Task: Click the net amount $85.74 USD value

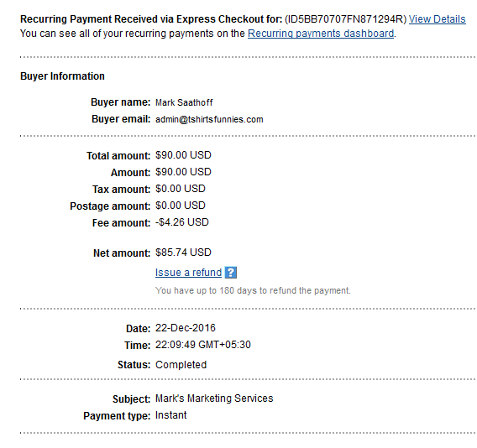Action: tap(183, 253)
